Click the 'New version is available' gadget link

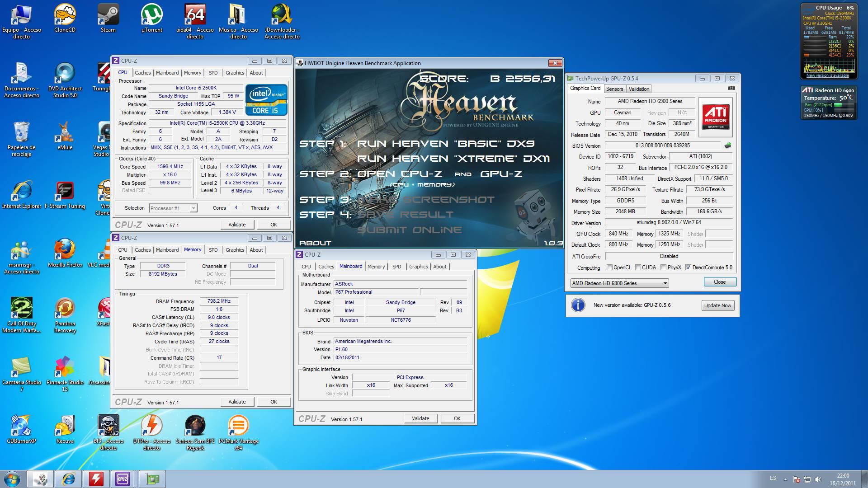click(x=827, y=75)
